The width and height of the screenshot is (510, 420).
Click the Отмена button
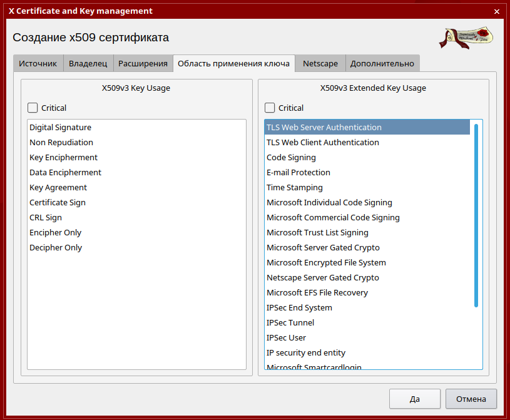pyautogui.click(x=471, y=399)
